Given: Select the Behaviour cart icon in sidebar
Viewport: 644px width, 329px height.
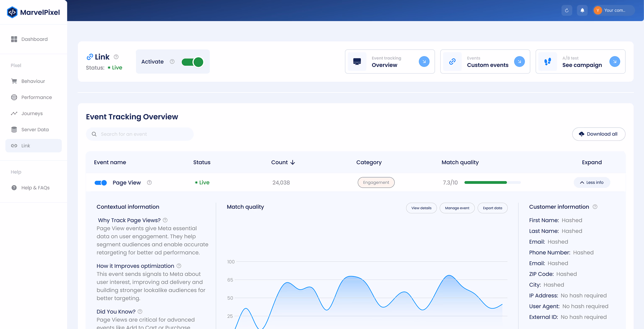Looking at the screenshot, I should [14, 81].
